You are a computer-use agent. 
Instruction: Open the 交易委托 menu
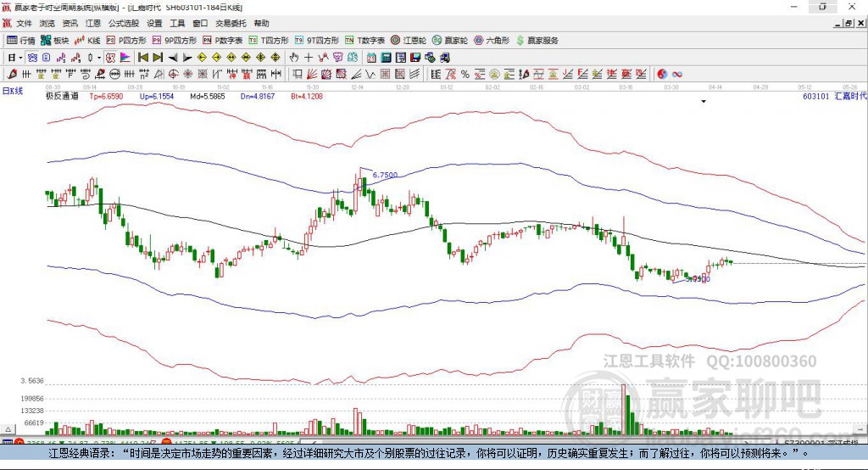click(x=231, y=23)
